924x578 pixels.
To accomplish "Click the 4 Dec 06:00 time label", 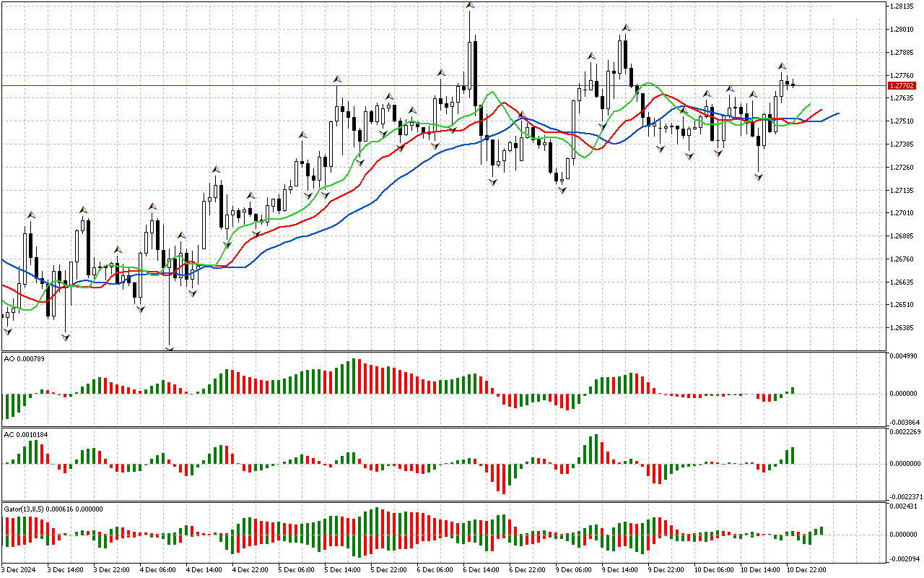I will click(x=159, y=569).
